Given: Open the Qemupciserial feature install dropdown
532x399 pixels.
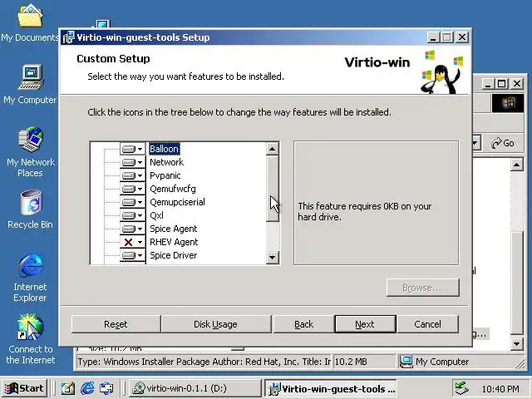Looking at the screenshot, I should coord(132,202).
